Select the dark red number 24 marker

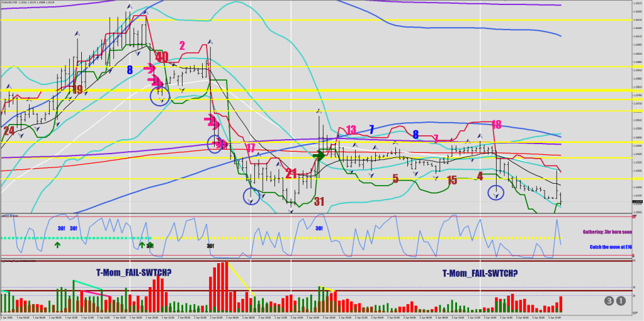[9, 131]
